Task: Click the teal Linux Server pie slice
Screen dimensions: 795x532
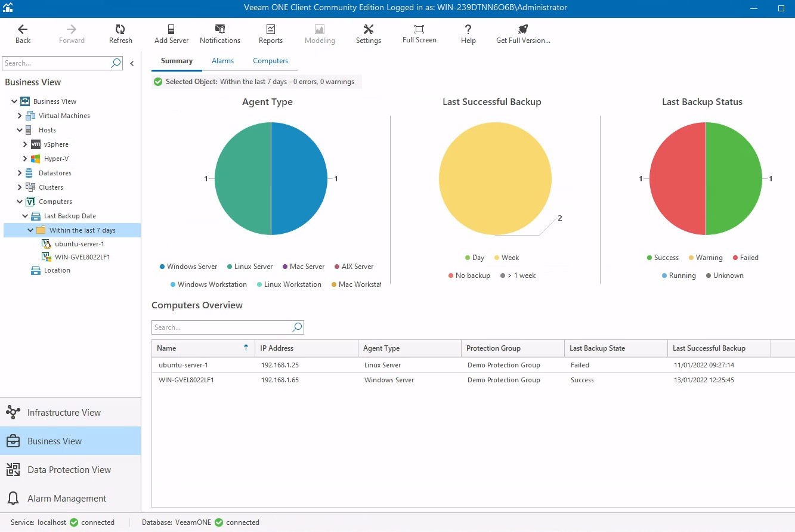Action: [x=243, y=179]
